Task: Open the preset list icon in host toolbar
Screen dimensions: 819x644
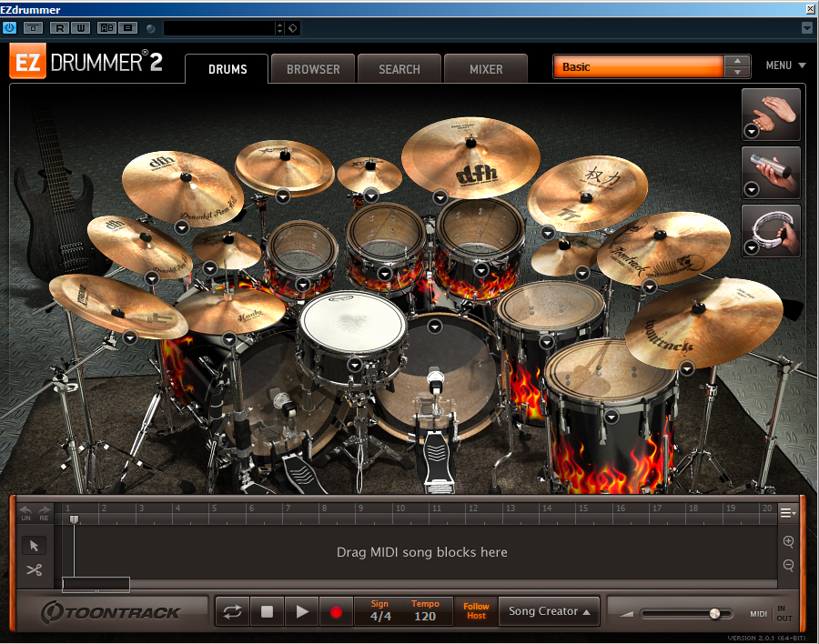Action: pyautogui.click(x=128, y=28)
